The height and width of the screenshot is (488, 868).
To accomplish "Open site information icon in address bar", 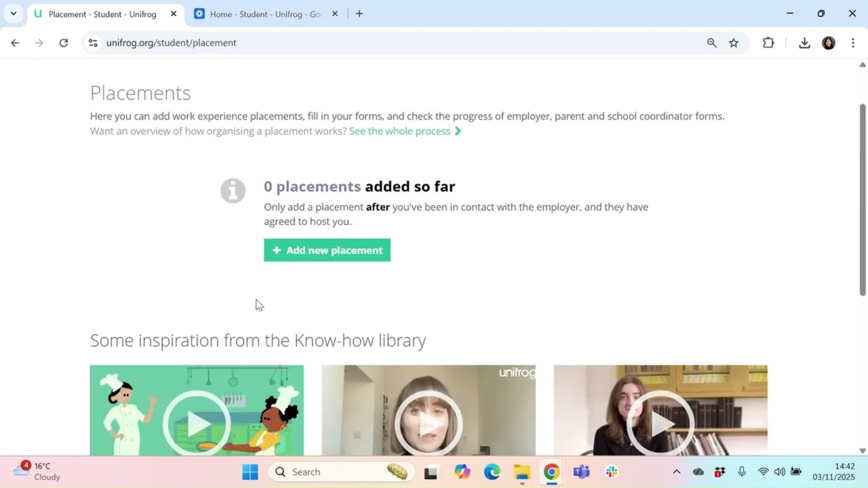I will [93, 43].
